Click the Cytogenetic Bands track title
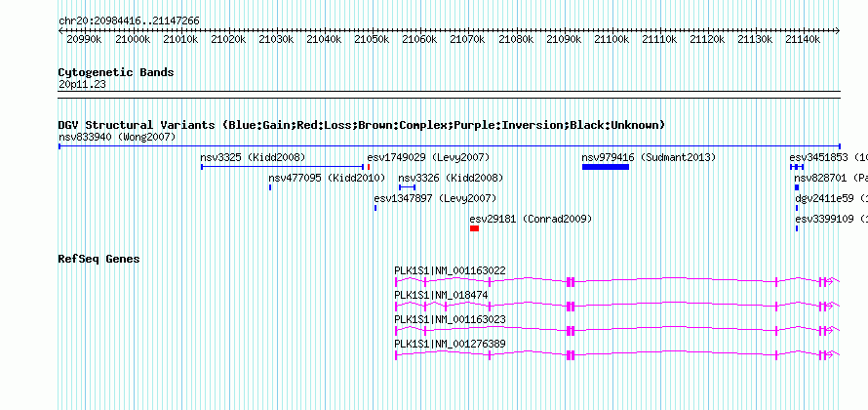The width and height of the screenshot is (868, 410). (116, 72)
